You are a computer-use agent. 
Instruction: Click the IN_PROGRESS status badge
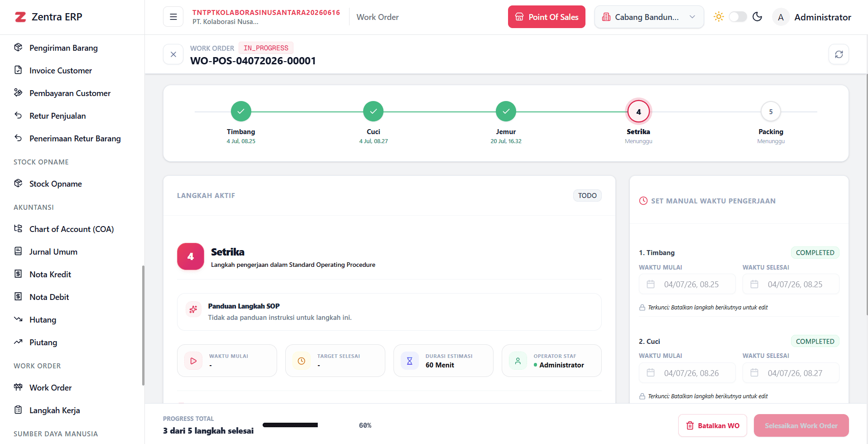point(266,48)
